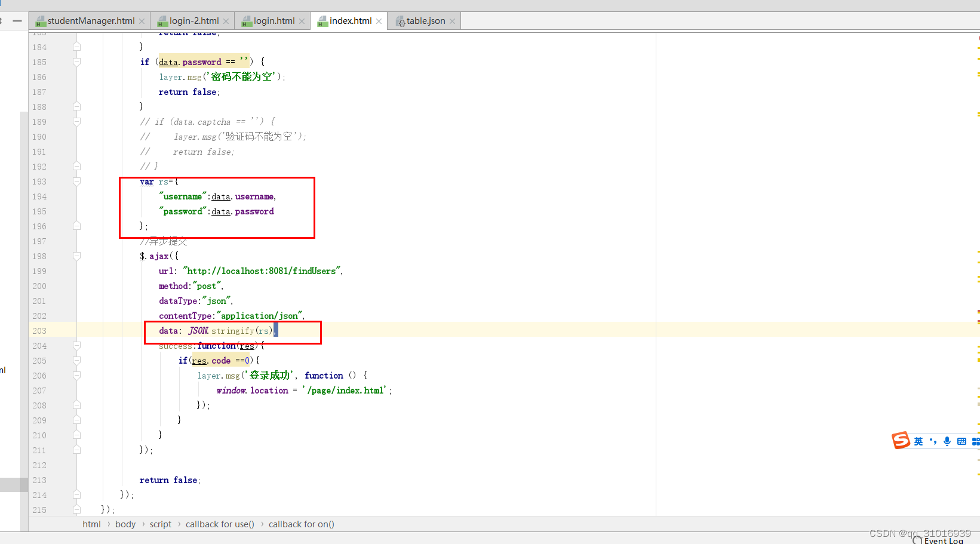This screenshot has height=544, width=980.
Task: Click line number 203 in the gutter
Action: pyautogui.click(x=39, y=331)
